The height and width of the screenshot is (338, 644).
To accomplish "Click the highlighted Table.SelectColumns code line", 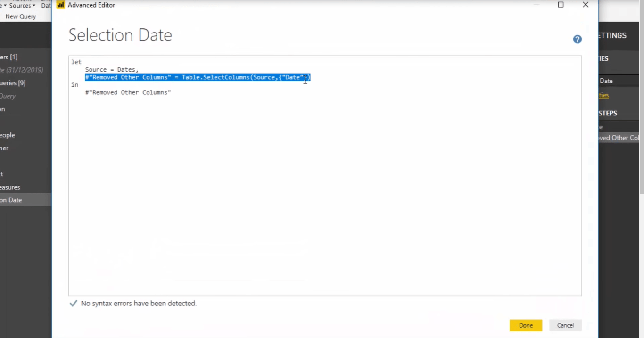I will pyautogui.click(x=198, y=77).
